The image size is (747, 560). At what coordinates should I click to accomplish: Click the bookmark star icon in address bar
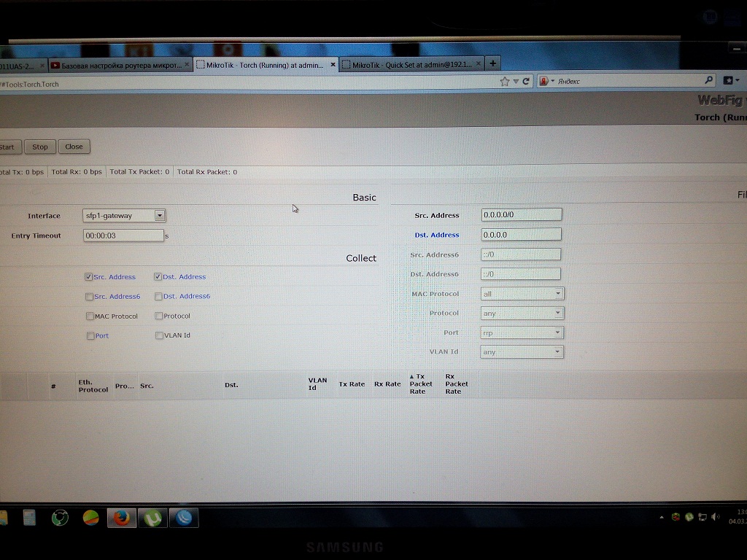505,82
